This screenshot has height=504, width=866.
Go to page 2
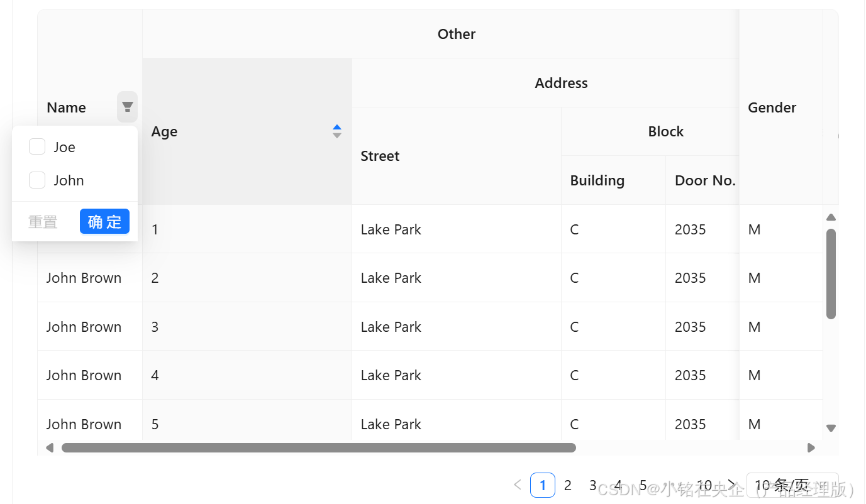(x=567, y=485)
